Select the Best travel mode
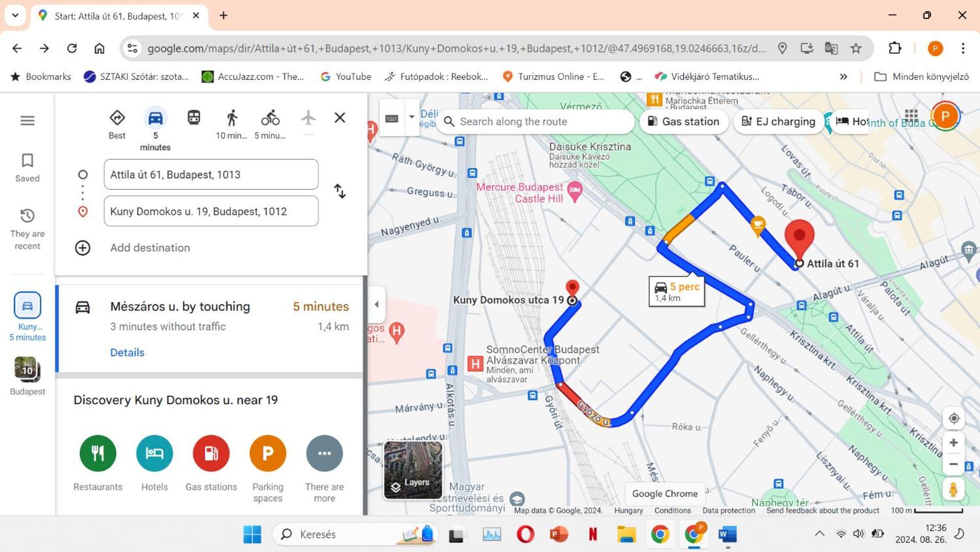The image size is (980, 552). click(x=117, y=124)
